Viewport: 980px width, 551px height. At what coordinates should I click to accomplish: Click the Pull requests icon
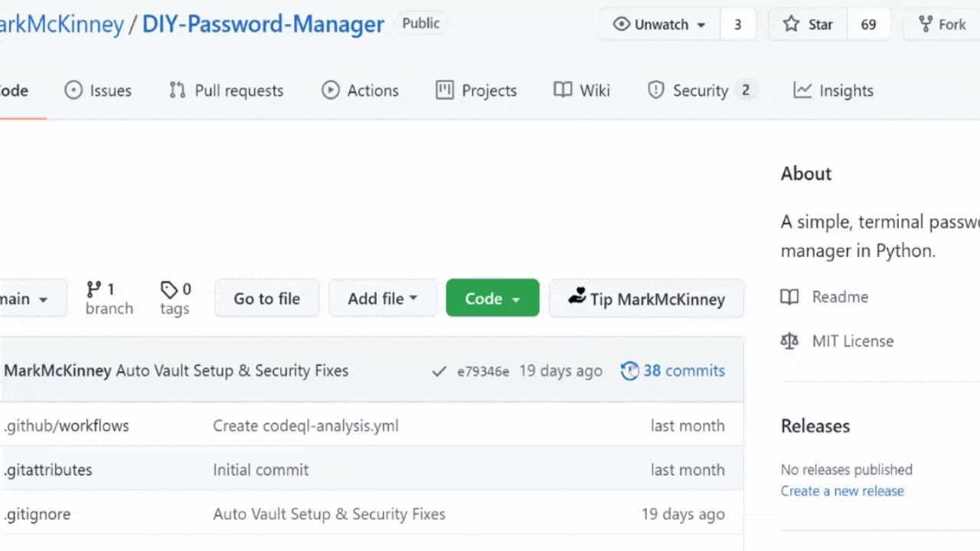pos(178,90)
